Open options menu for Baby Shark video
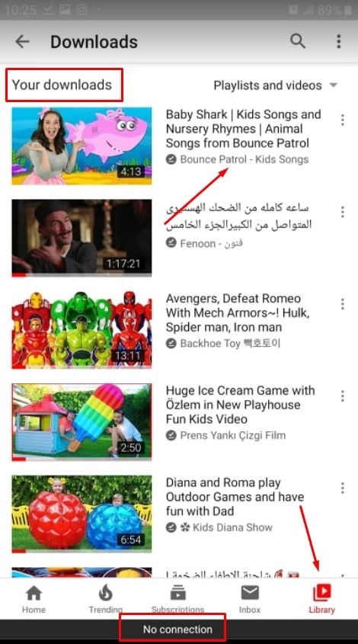Viewport: 358px width, 644px height. (x=343, y=120)
